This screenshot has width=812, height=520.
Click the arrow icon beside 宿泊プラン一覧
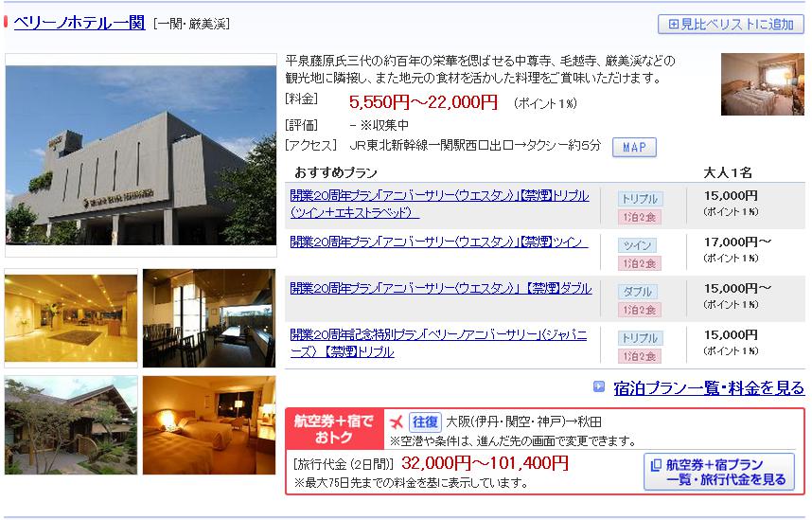(599, 386)
